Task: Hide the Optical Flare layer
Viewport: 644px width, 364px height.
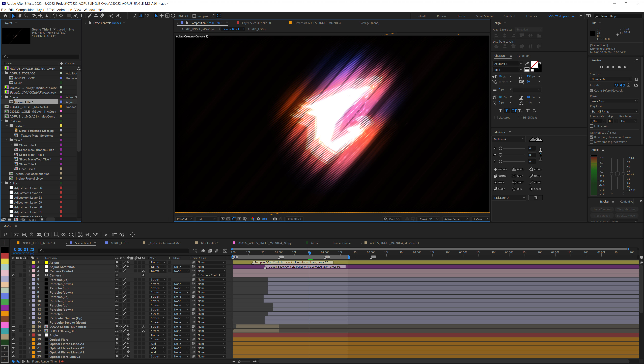Action: [x=13, y=340]
